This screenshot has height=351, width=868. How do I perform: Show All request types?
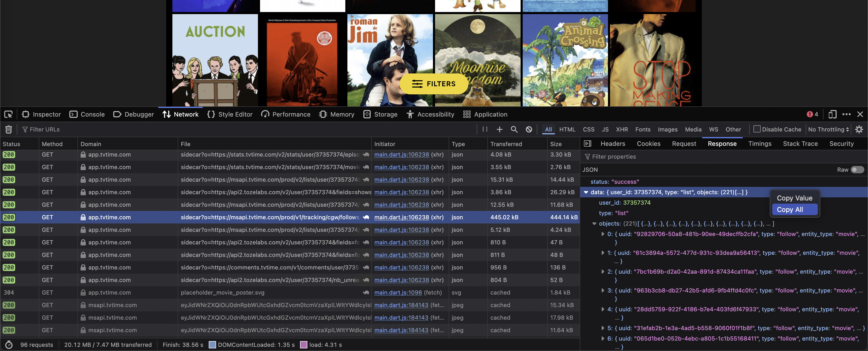pyautogui.click(x=548, y=129)
